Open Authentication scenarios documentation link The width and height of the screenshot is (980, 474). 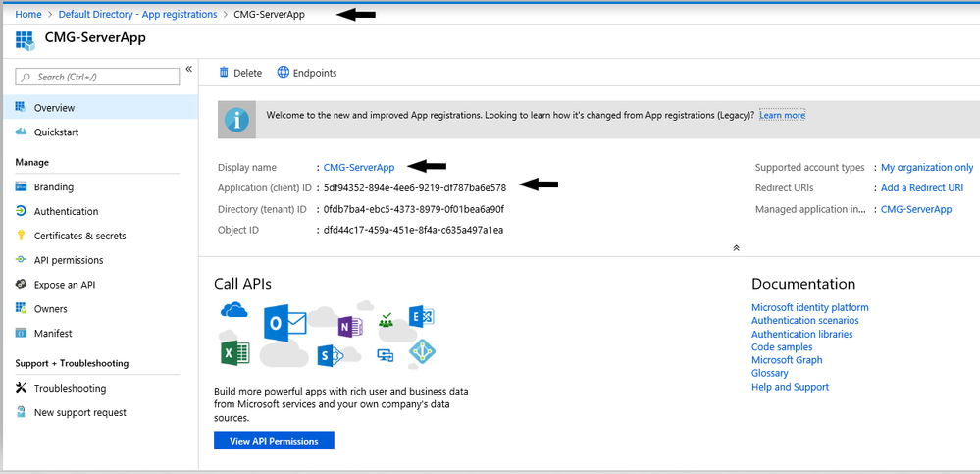(x=805, y=320)
